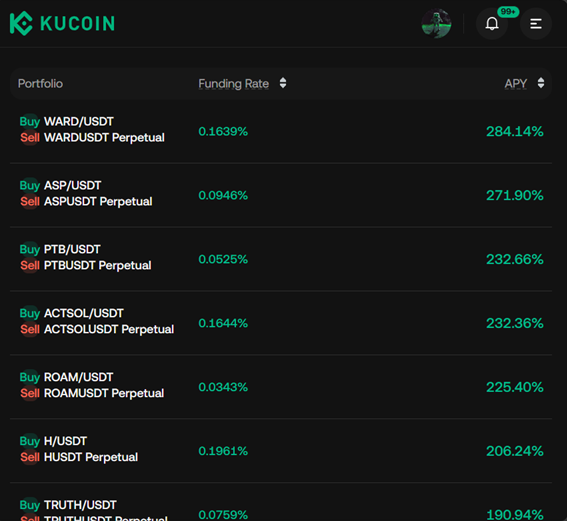Click the Funding Rate header label
This screenshot has height=521, width=567.
[x=234, y=84]
